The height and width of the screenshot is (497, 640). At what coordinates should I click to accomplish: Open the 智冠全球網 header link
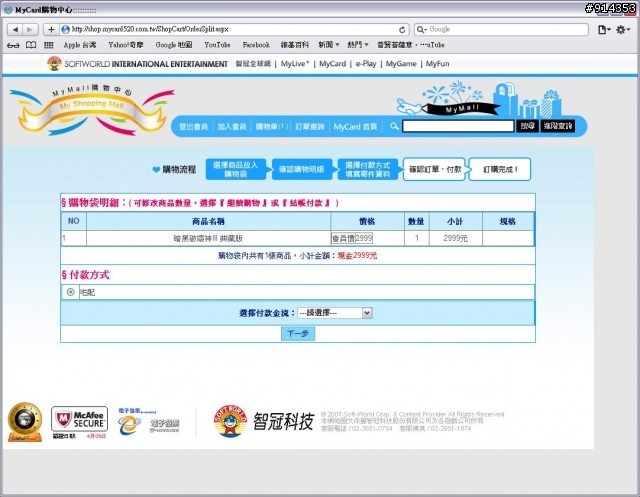(x=253, y=64)
